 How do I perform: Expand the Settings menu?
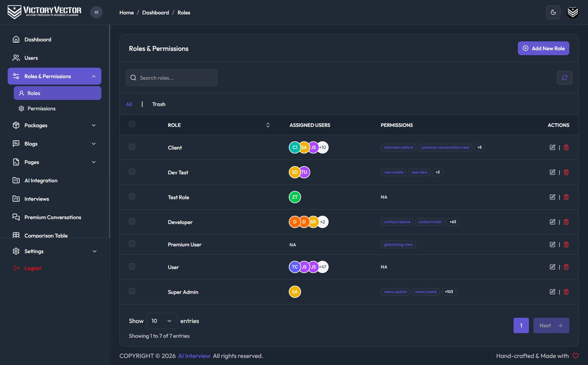pyautogui.click(x=55, y=251)
